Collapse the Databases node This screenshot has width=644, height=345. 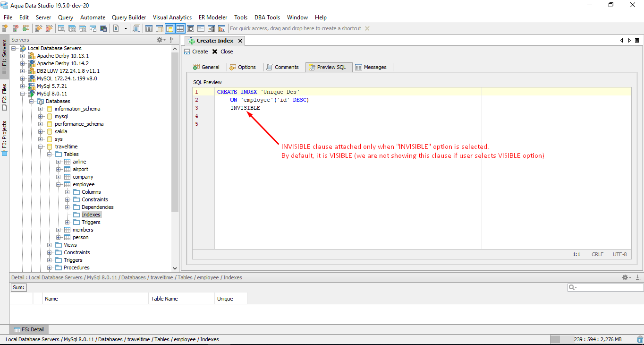click(31, 101)
